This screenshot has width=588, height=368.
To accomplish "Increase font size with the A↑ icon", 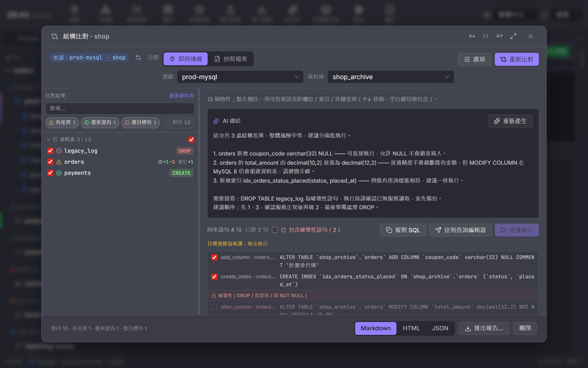I will 499,36.
